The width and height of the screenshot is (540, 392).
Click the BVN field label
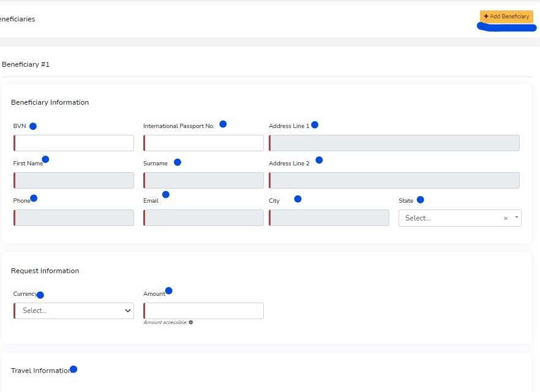pyautogui.click(x=20, y=126)
